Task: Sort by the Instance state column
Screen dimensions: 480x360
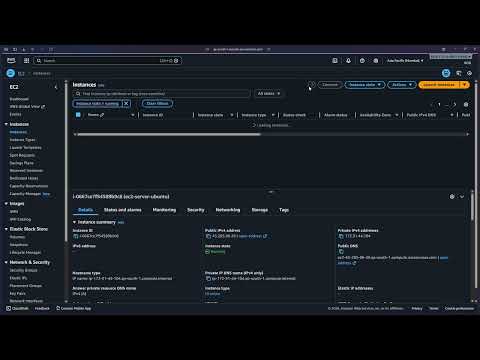Action: pyautogui.click(x=232, y=115)
